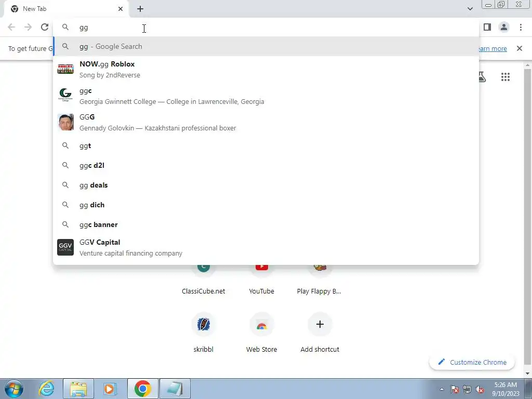Screen dimensions: 532x399
Task: Reload the page with the refresh icon
Action: 45,27
